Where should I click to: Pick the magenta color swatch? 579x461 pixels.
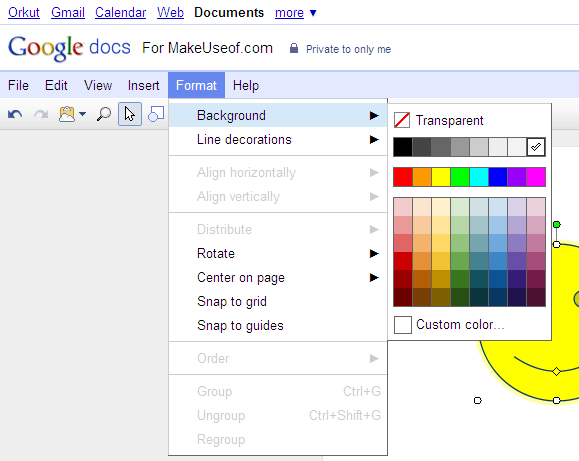click(x=536, y=177)
